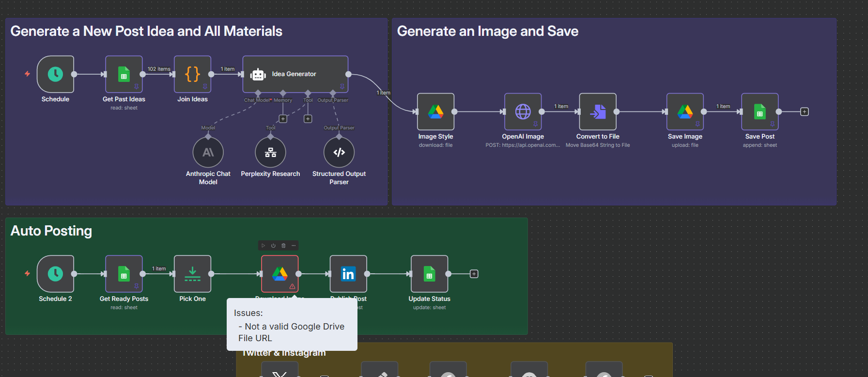Image resolution: width=868 pixels, height=377 pixels.
Task: Select the Save Post sheets node
Action: 760,111
